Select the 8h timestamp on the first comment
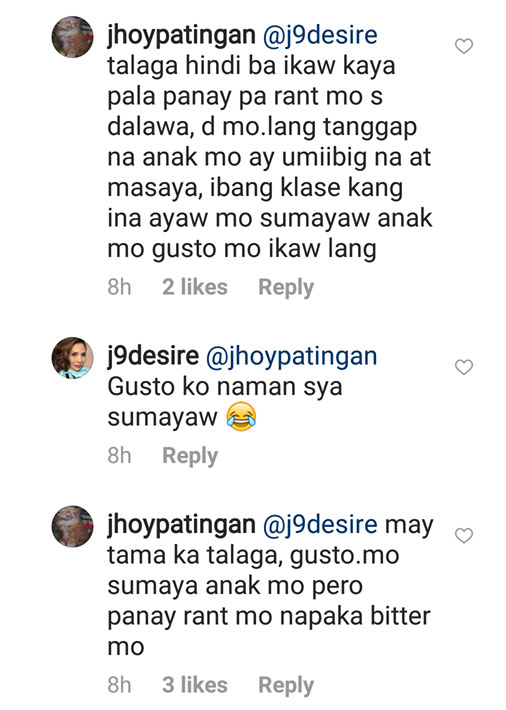Viewport: 506px width, 710px height. [x=120, y=287]
